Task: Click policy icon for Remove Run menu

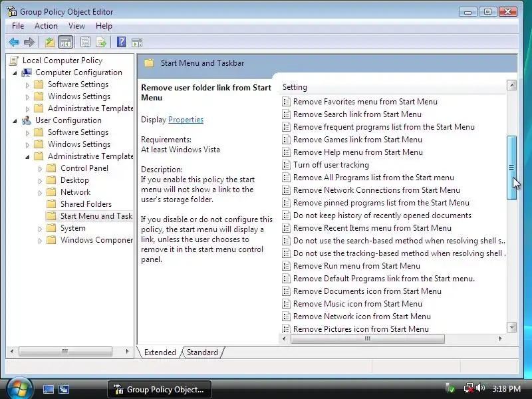Action: click(x=287, y=266)
